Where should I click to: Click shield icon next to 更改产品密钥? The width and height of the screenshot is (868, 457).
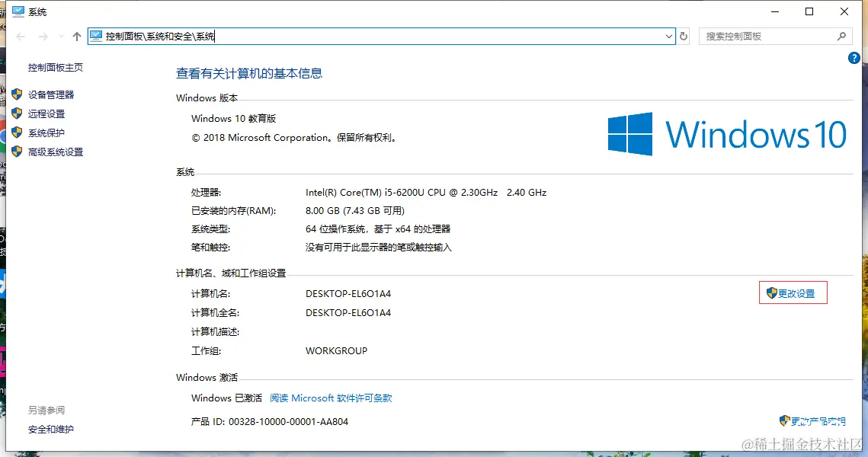pos(784,421)
